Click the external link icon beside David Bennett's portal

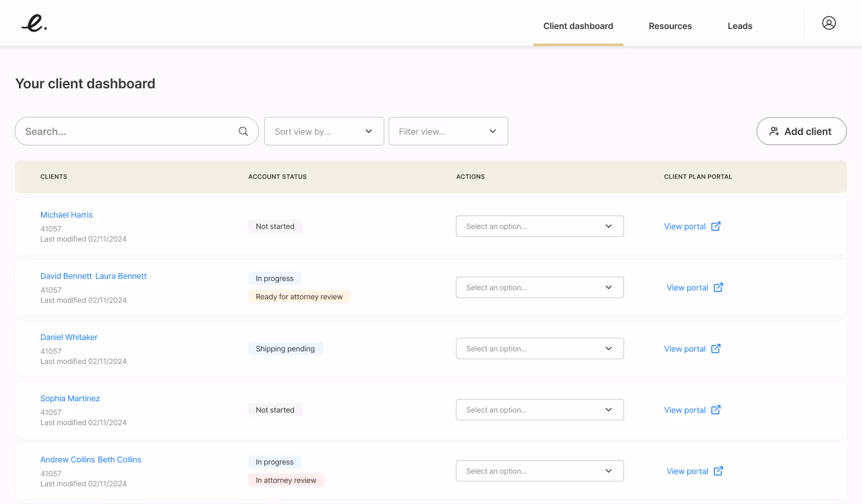(718, 287)
